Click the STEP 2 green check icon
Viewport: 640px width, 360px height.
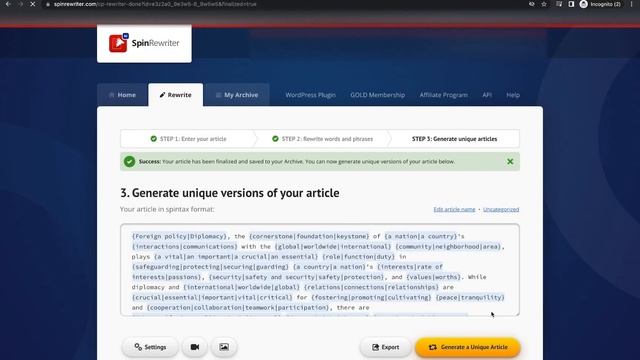click(x=275, y=139)
